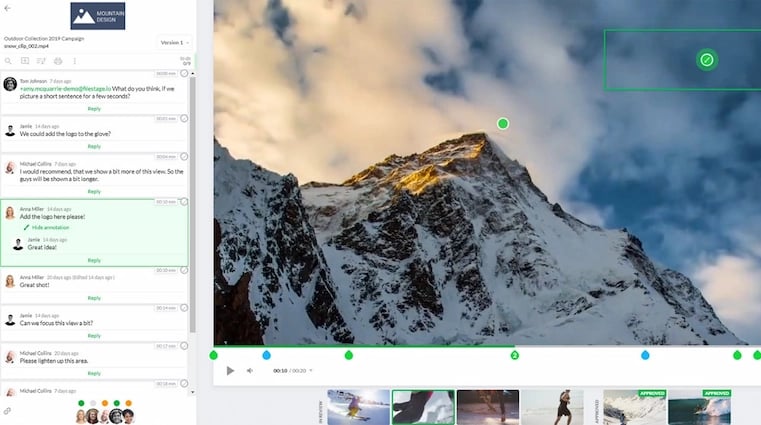
Task: Play the video
Action: tap(230, 370)
